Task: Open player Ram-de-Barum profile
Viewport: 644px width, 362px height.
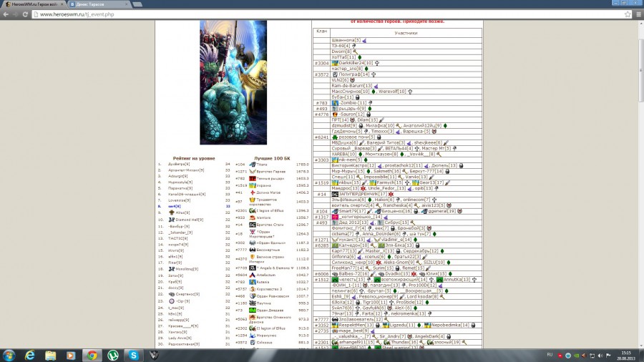Action: coord(351,86)
